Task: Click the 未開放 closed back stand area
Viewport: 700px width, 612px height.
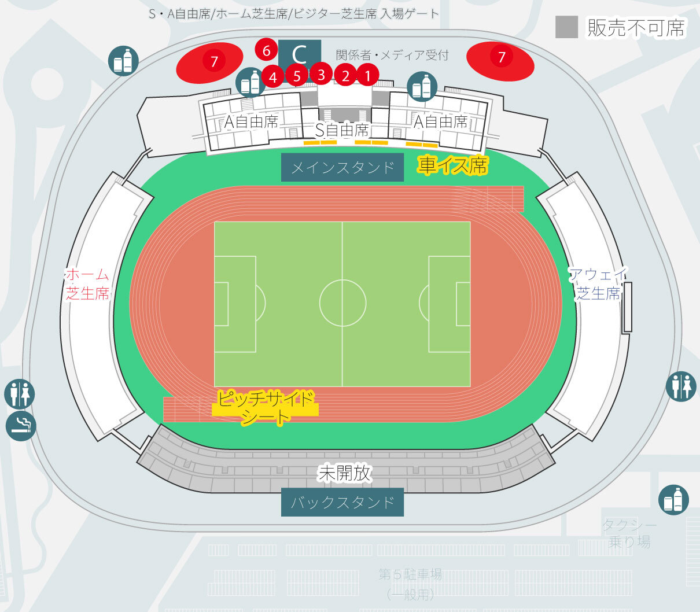Action: point(345,473)
